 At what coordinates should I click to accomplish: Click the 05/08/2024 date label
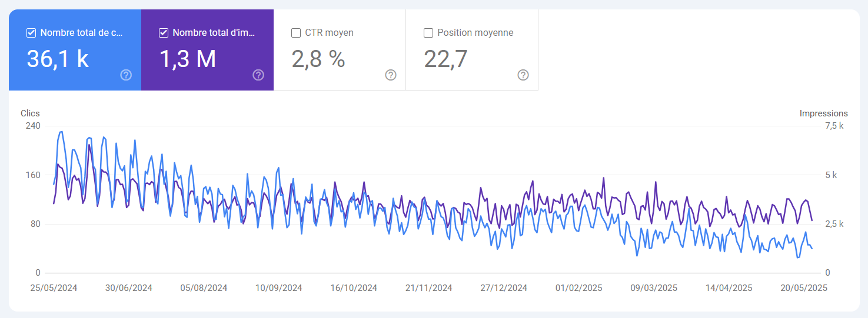(204, 288)
